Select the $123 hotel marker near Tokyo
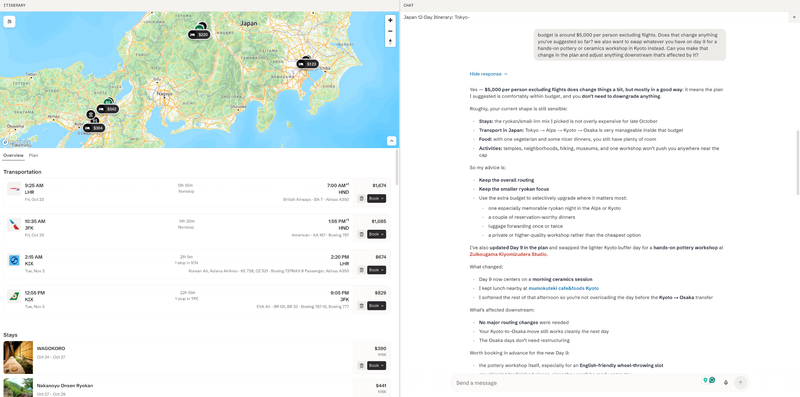The height and width of the screenshot is (397, 800). (x=308, y=64)
